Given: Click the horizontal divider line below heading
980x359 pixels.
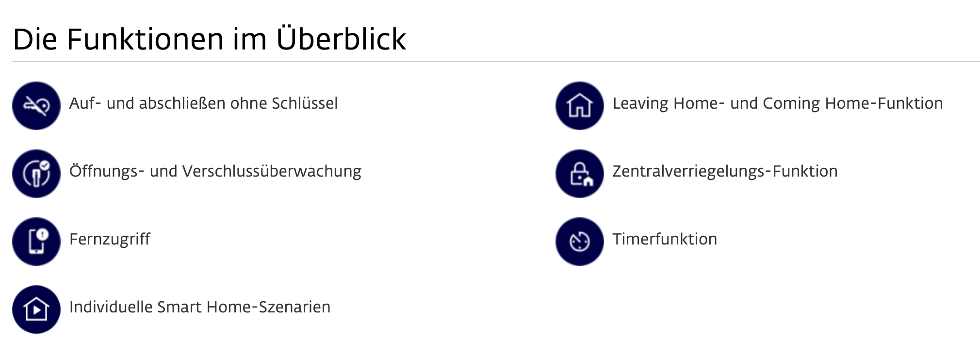Looking at the screenshot, I should click(495, 62).
